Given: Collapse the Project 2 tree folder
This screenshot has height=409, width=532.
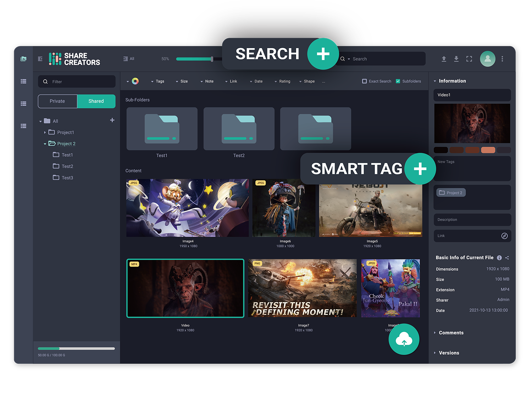Looking at the screenshot, I should pyautogui.click(x=45, y=144).
